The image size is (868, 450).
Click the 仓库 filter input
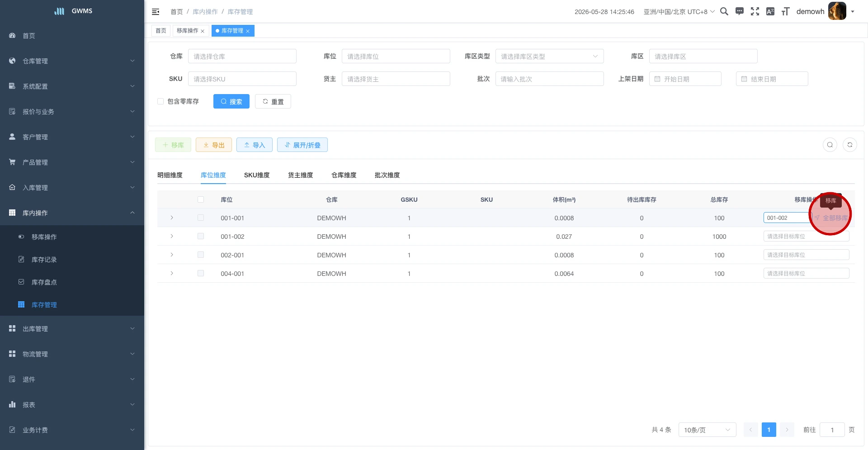click(x=242, y=56)
